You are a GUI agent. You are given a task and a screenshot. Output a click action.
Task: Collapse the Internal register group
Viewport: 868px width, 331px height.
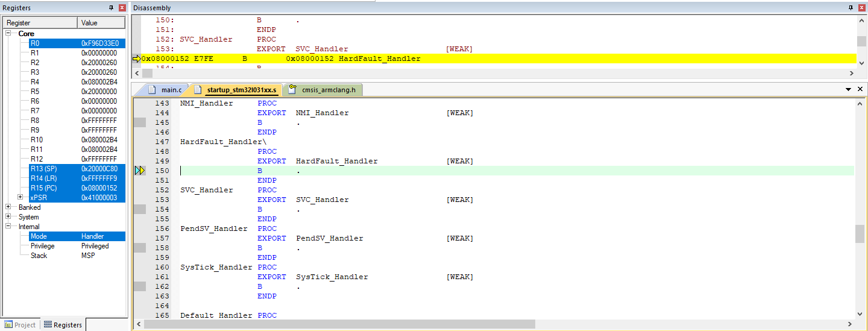[x=8, y=227]
